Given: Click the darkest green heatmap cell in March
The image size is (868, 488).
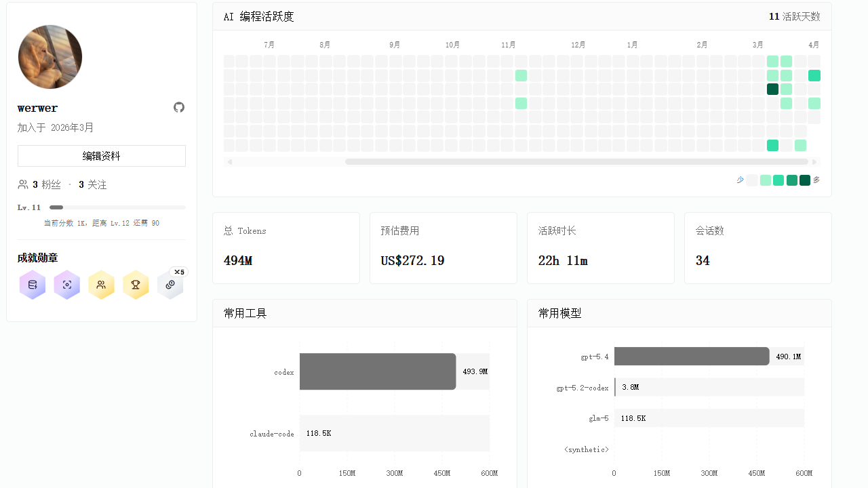Looking at the screenshot, I should click(772, 89).
